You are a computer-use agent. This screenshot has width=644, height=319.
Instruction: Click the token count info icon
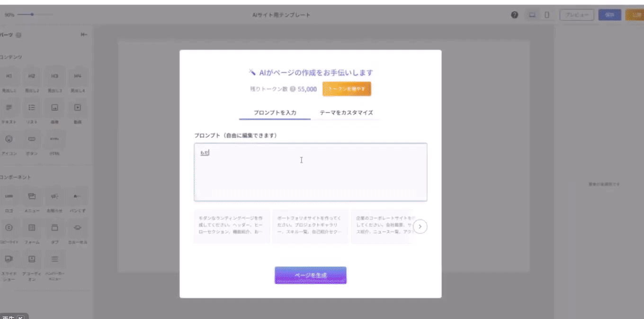click(293, 89)
